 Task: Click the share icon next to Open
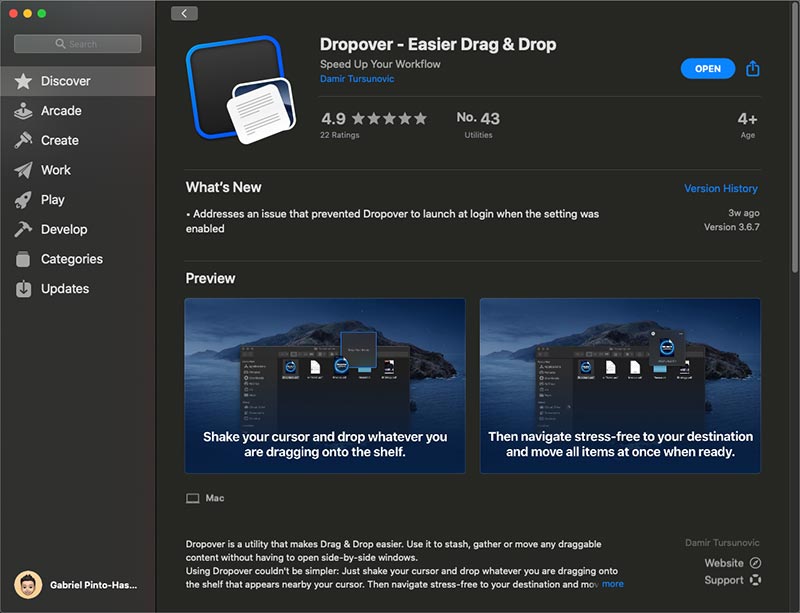753,68
